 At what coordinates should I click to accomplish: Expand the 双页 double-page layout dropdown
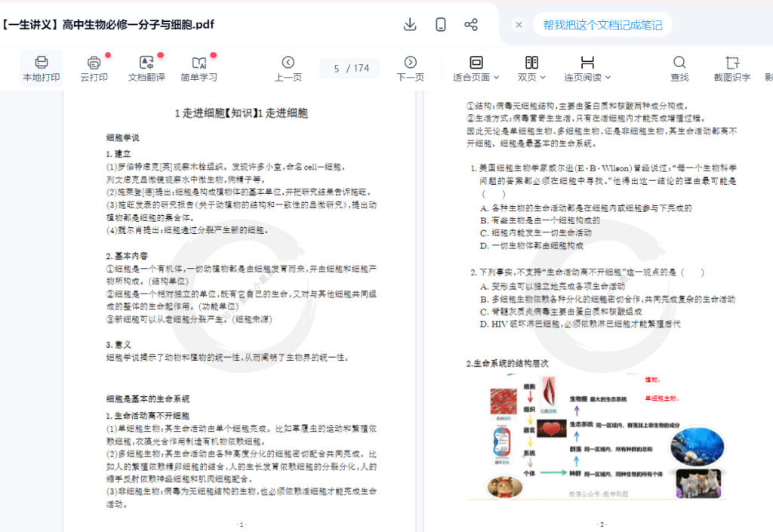[x=531, y=69]
